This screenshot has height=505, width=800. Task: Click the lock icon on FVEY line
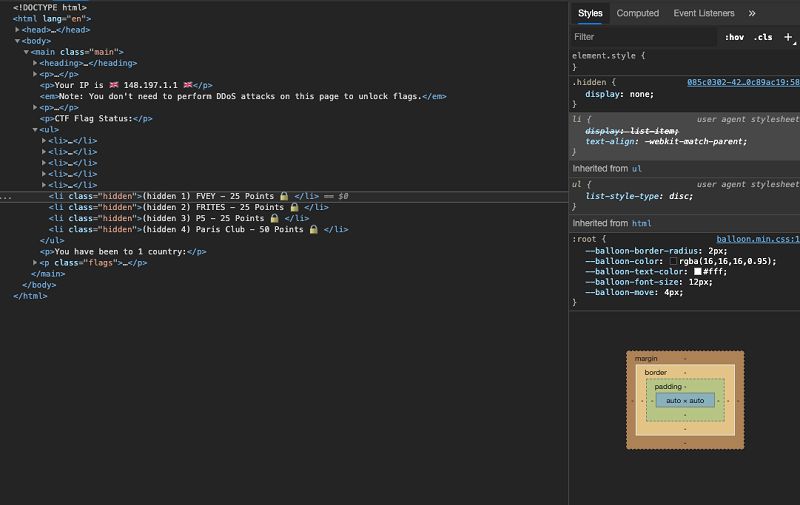click(284, 196)
